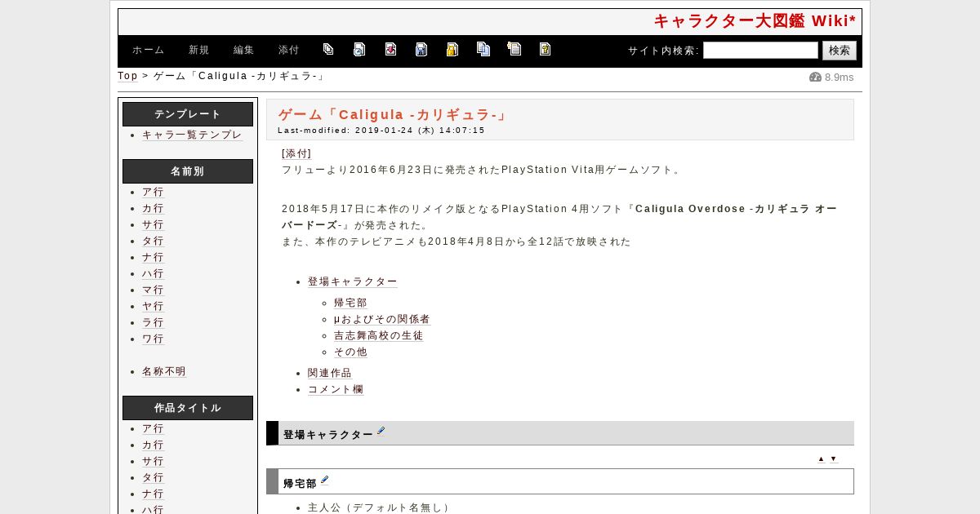This screenshot has width=980, height=514.
Task: Jump to その他 in the contents list
Action: click(350, 352)
